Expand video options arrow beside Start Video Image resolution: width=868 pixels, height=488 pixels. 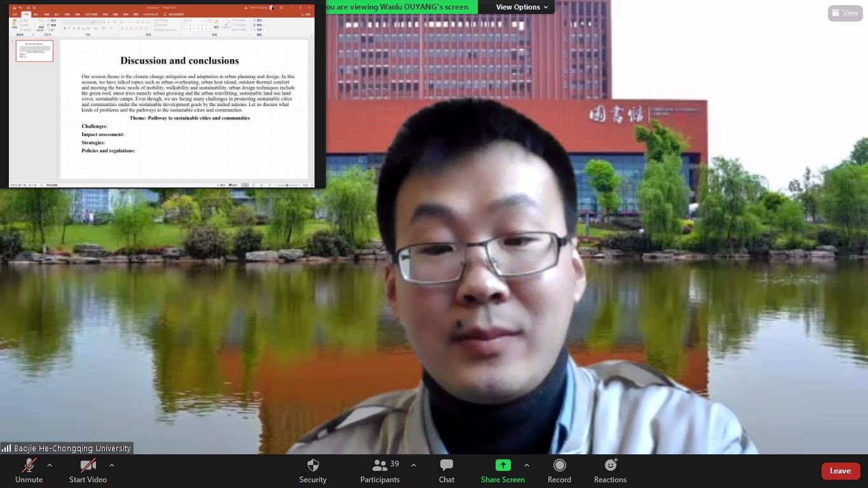[x=112, y=465]
